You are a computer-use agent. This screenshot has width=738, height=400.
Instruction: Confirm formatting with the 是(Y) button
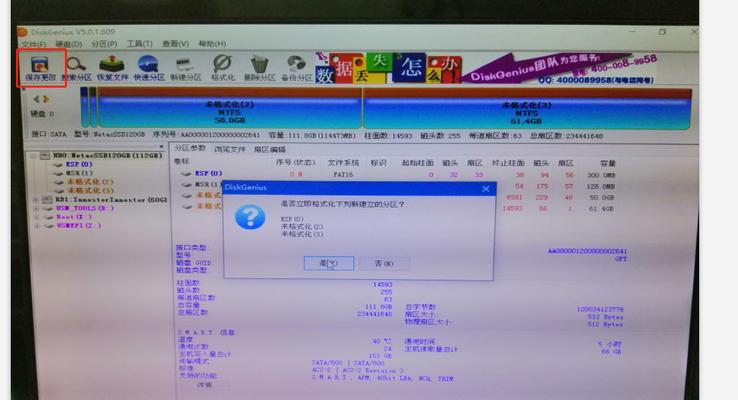(x=329, y=263)
